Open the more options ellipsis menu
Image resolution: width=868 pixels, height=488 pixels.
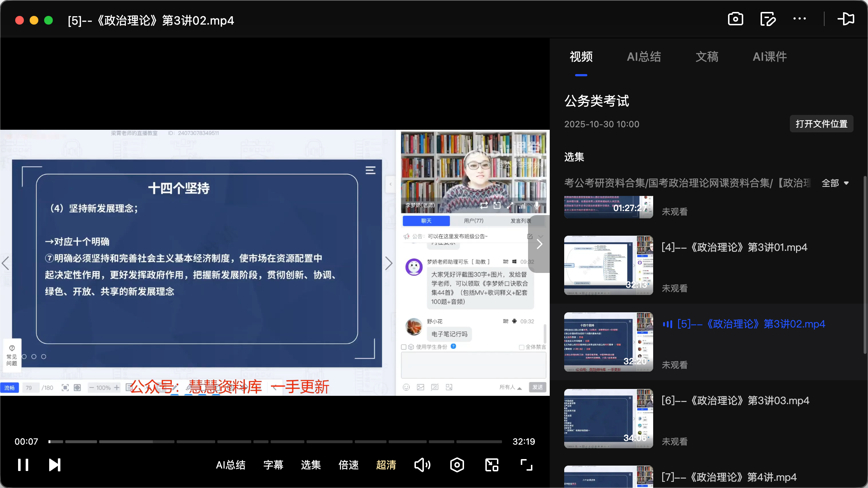800,19
